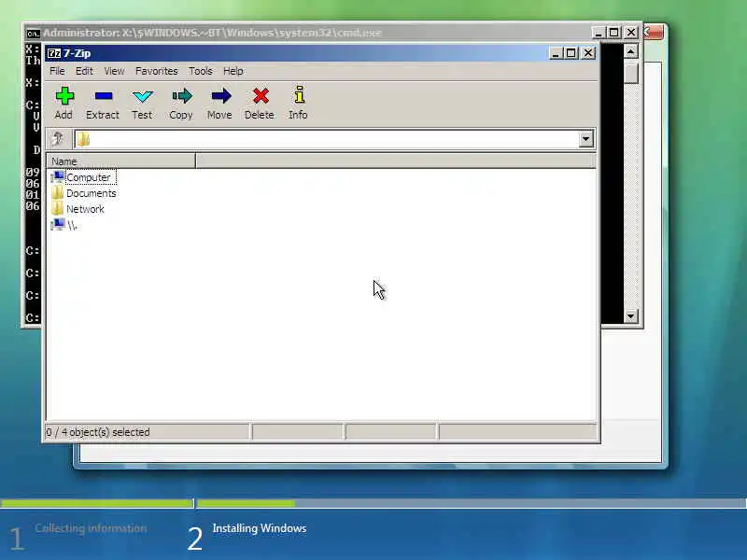The height and width of the screenshot is (560, 747).
Task: Select the Documents folder icon
Action: [58, 193]
